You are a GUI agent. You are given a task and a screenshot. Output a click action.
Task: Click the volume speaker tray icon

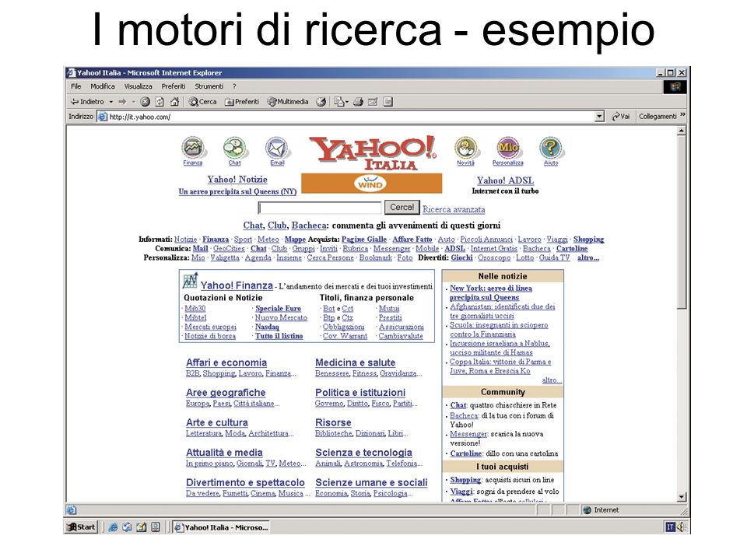[681, 527]
